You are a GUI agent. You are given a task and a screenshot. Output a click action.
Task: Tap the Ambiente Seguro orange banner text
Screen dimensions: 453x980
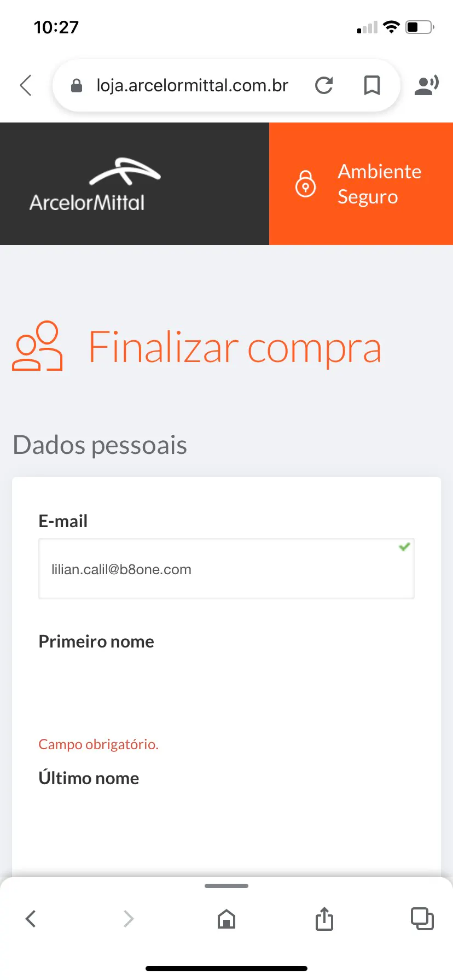379,184
